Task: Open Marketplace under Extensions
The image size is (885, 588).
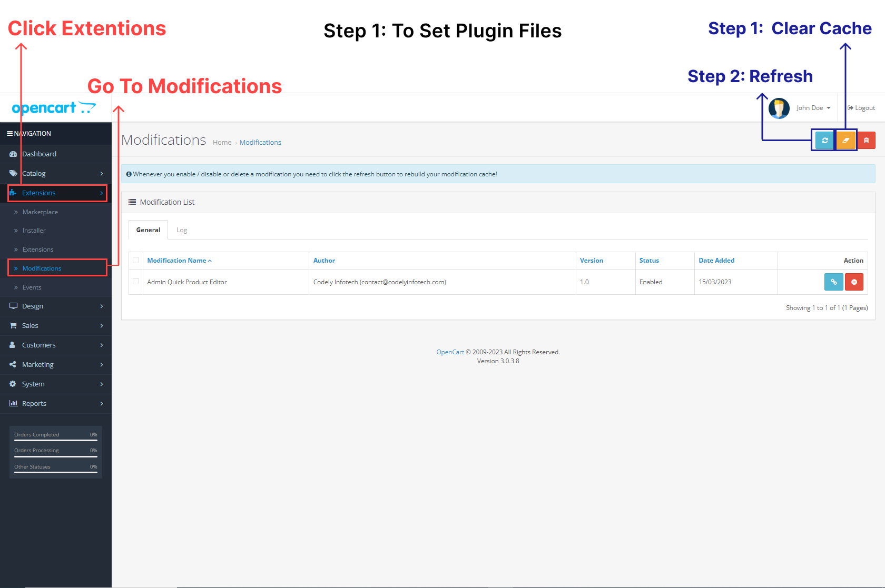Action: click(x=40, y=212)
